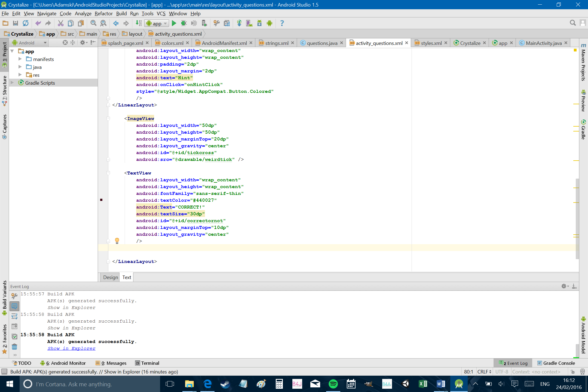588x392 pixels.
Task: Start debugging using the Debug bug icon
Action: (184, 23)
